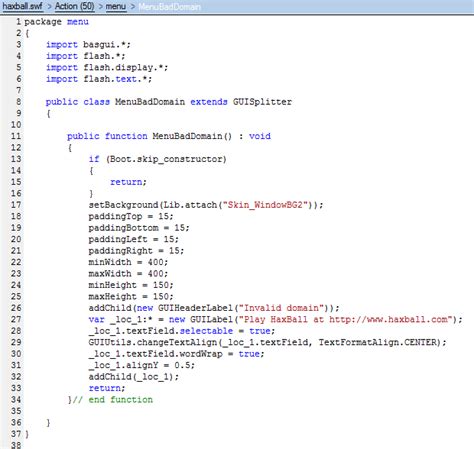Click 'GUIUtils.changeTextAlign' on line 29

click(x=153, y=342)
